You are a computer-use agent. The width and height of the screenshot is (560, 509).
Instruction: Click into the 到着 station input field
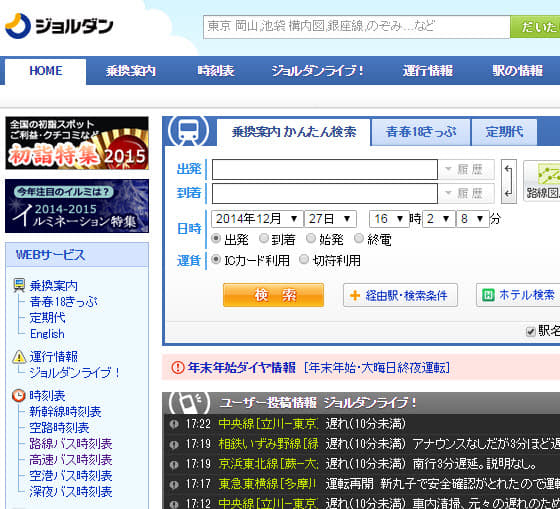[x=325, y=193]
